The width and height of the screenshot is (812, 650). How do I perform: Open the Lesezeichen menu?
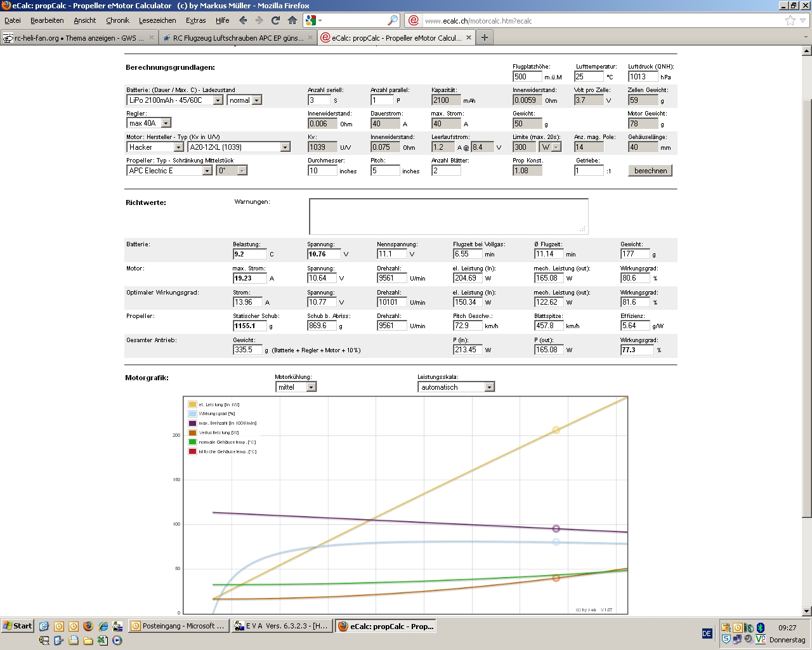pyautogui.click(x=157, y=20)
